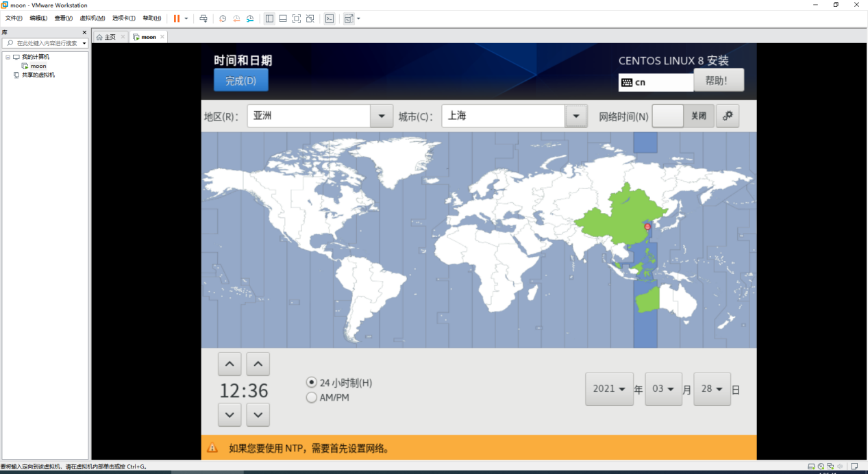Open the month dropdown showing 03
The image size is (868, 474).
pos(664,389)
